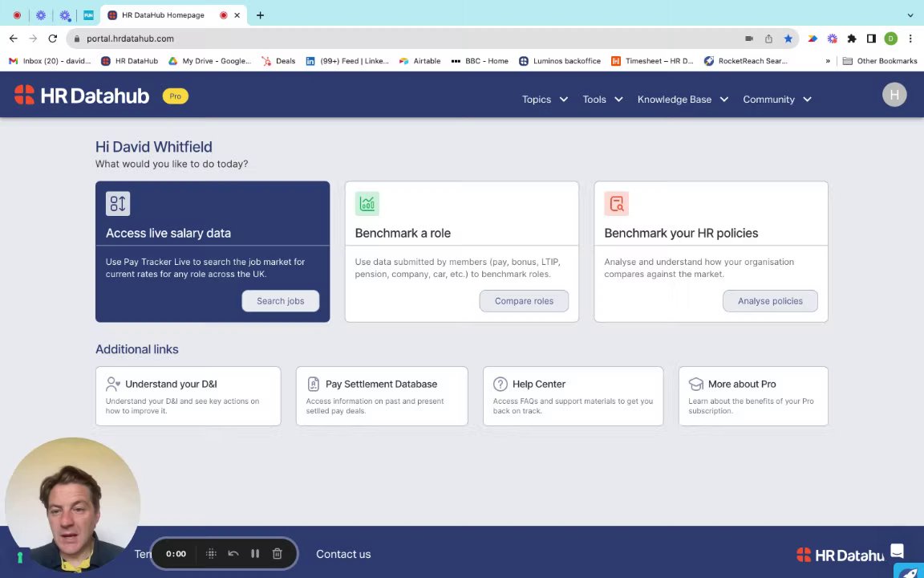Pause the screen recording
Viewport: 924px width, 578px height.
click(255, 553)
